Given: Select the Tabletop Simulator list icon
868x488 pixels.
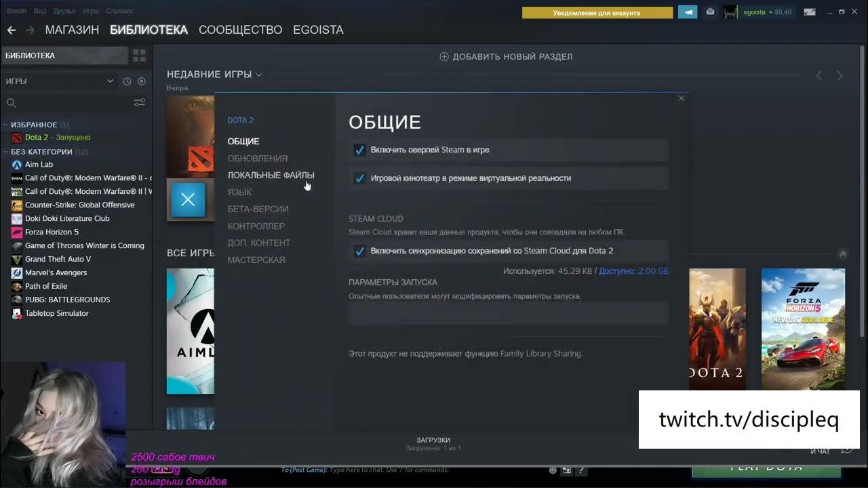Looking at the screenshot, I should point(17,314).
